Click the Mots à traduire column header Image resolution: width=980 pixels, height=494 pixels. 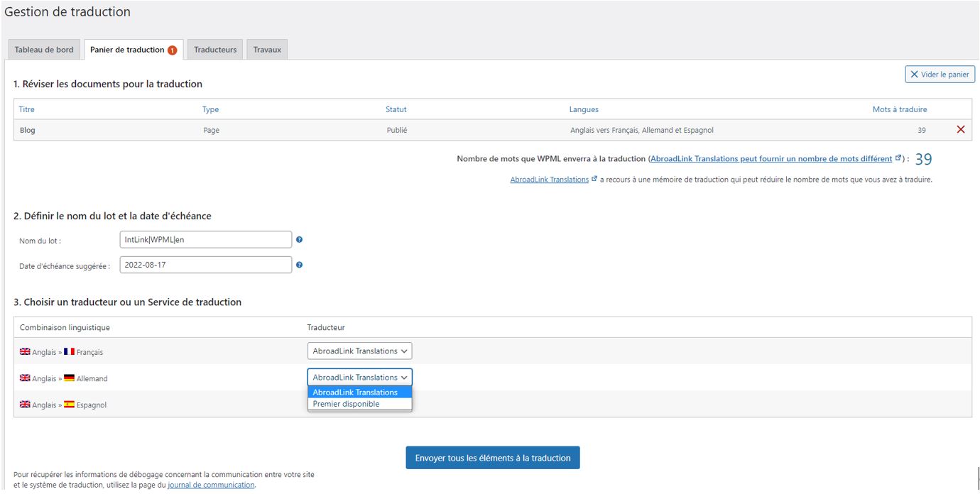tap(900, 109)
